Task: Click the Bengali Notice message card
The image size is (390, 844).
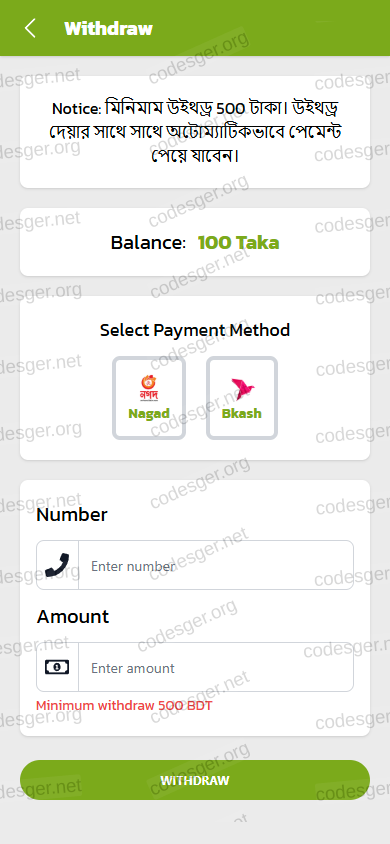Action: (195, 132)
